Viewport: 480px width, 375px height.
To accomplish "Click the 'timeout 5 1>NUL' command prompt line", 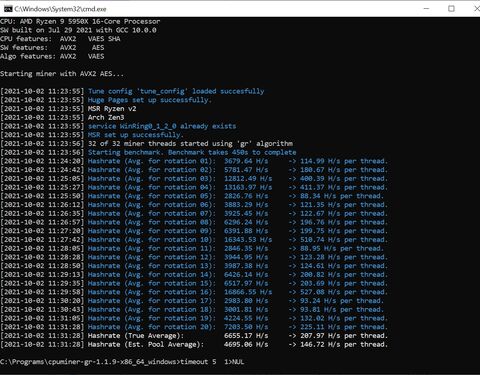I will pos(122,362).
